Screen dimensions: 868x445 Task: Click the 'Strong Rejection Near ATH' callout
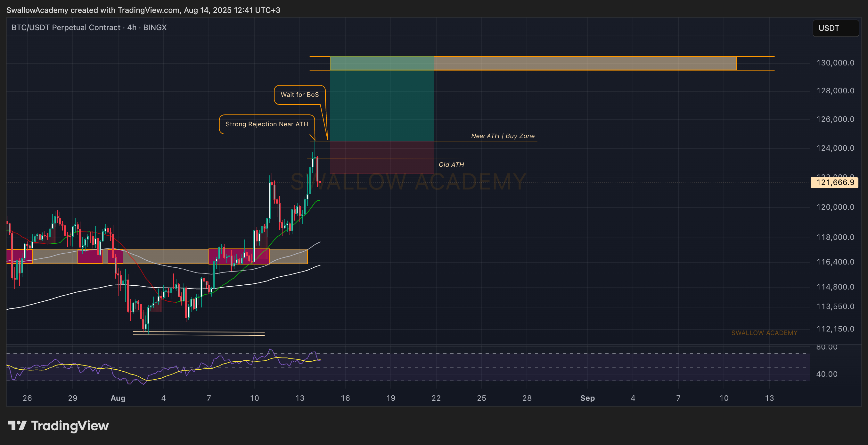[267, 124]
